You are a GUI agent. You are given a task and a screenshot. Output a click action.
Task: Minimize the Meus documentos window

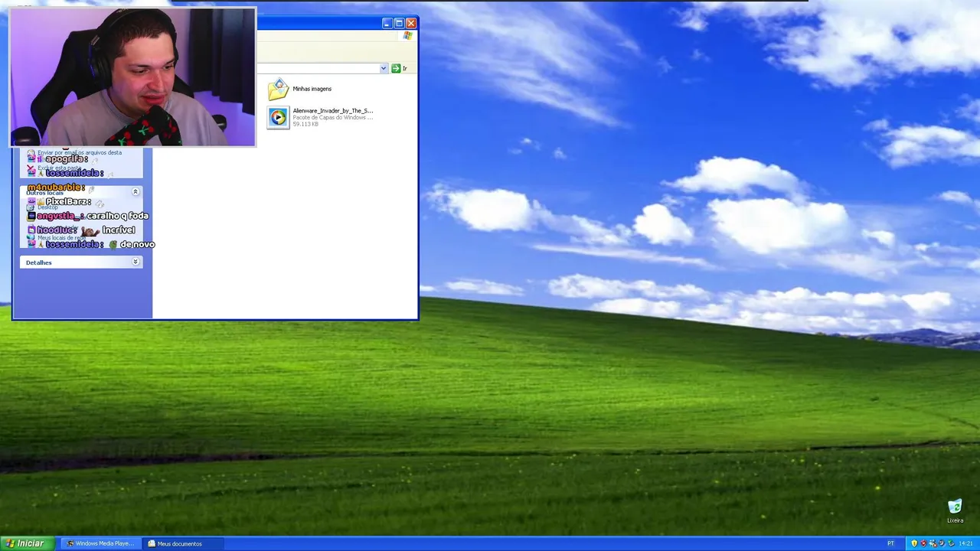[x=387, y=23]
